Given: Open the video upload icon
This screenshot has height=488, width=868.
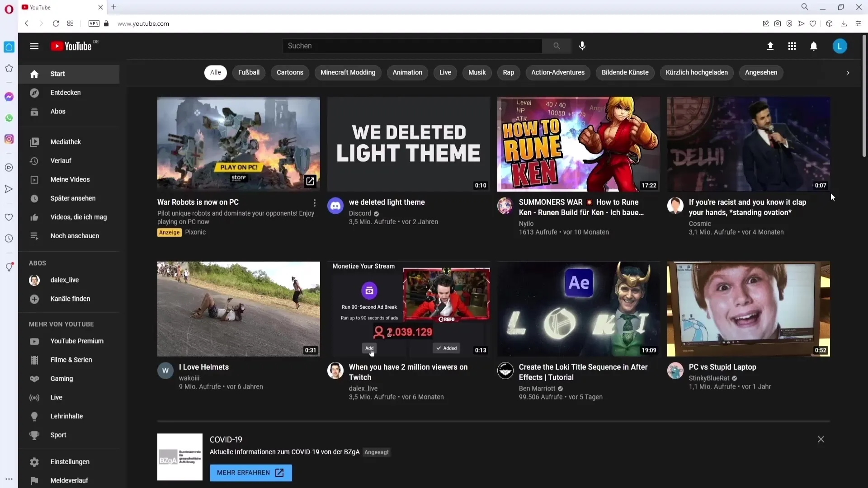Looking at the screenshot, I should [x=770, y=46].
